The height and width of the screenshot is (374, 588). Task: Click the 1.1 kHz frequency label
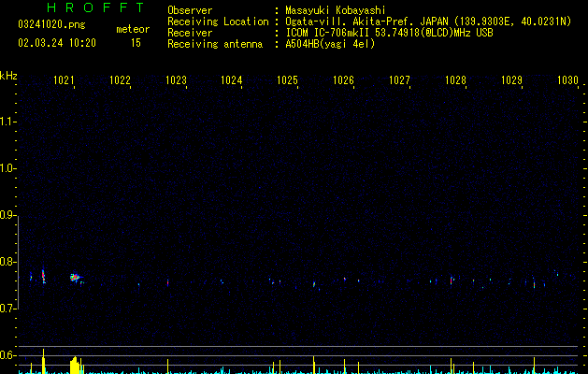[7, 122]
